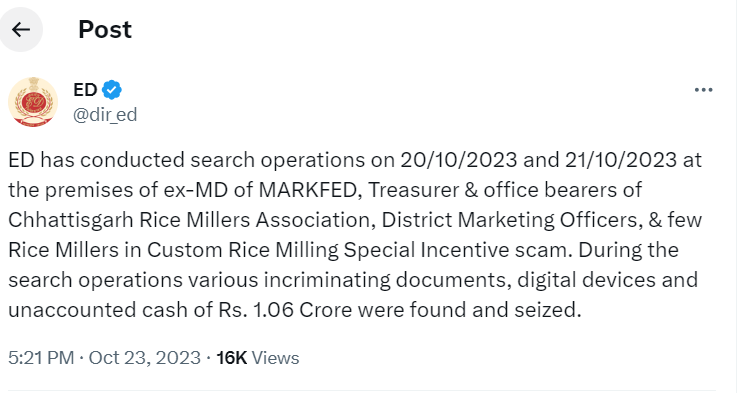The image size is (750, 393).
Task: Click the word MARKFED in the post
Action: pyautogui.click(x=309, y=190)
